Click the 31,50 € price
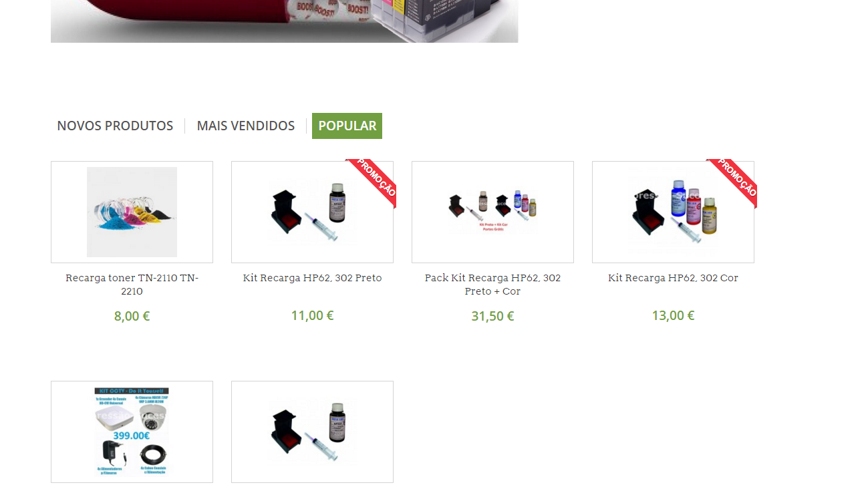868x487 pixels. click(492, 316)
